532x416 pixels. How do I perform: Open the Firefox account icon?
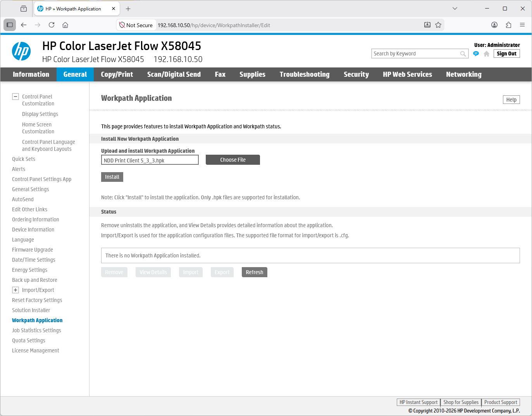point(494,25)
